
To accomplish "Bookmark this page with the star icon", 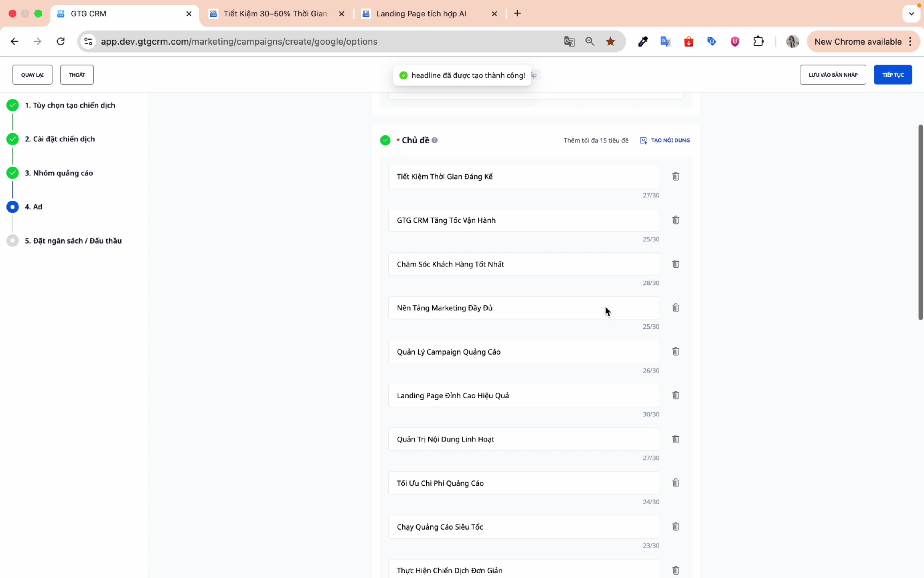I will (610, 41).
